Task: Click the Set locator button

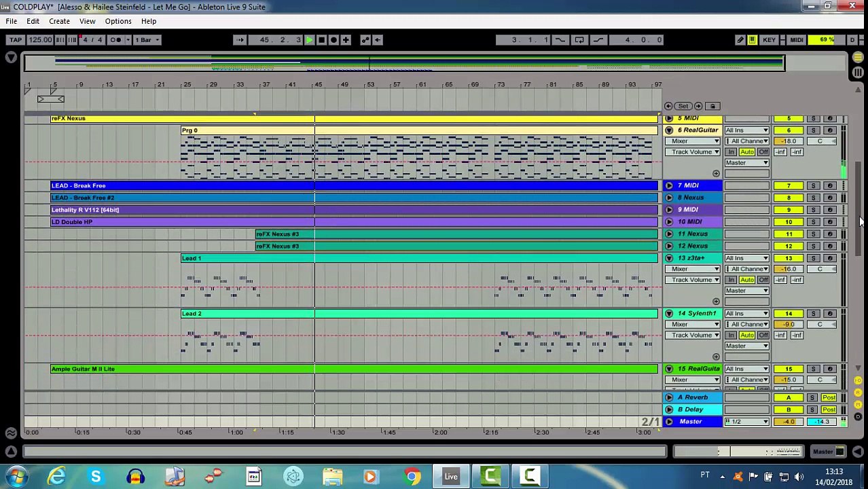Action: (x=683, y=106)
